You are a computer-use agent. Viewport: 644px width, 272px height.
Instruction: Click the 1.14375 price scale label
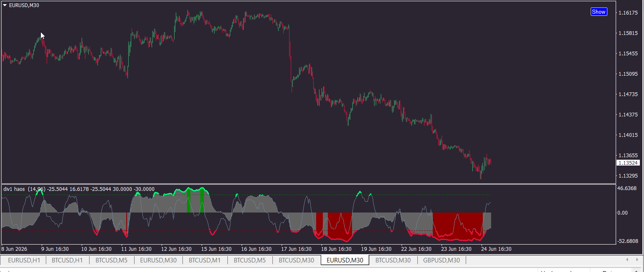coord(628,115)
